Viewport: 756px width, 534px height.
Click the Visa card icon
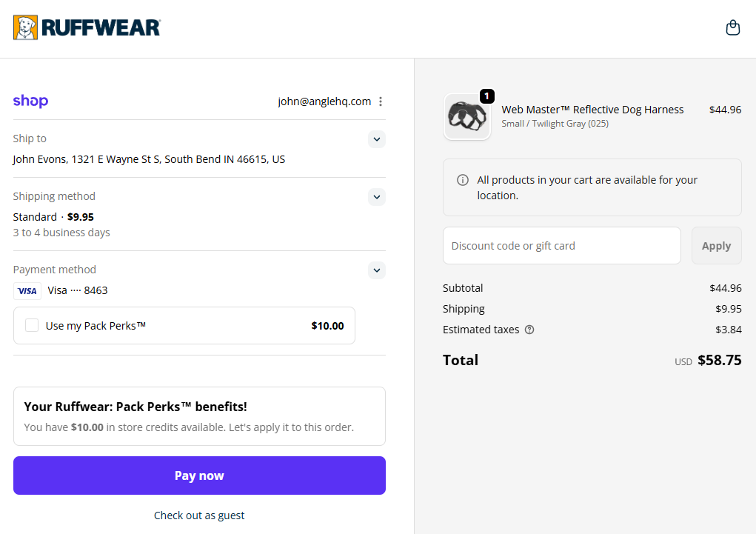point(27,290)
